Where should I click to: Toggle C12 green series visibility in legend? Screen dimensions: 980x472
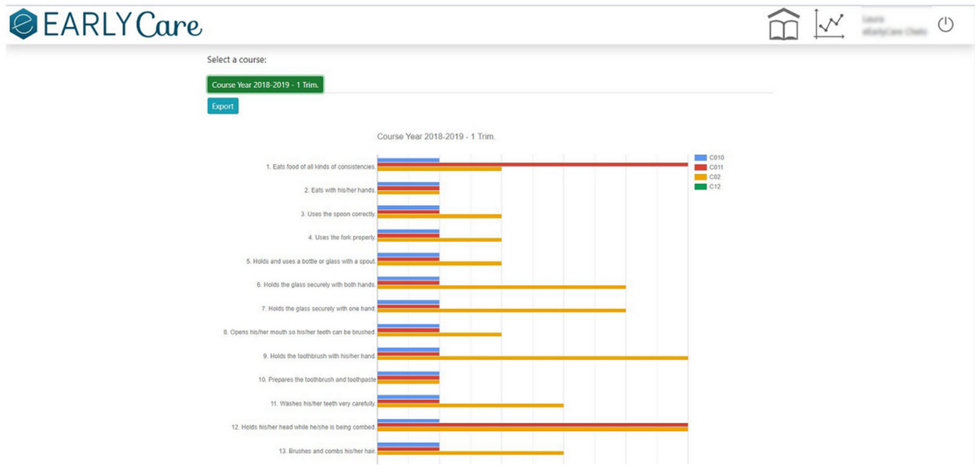(x=700, y=187)
